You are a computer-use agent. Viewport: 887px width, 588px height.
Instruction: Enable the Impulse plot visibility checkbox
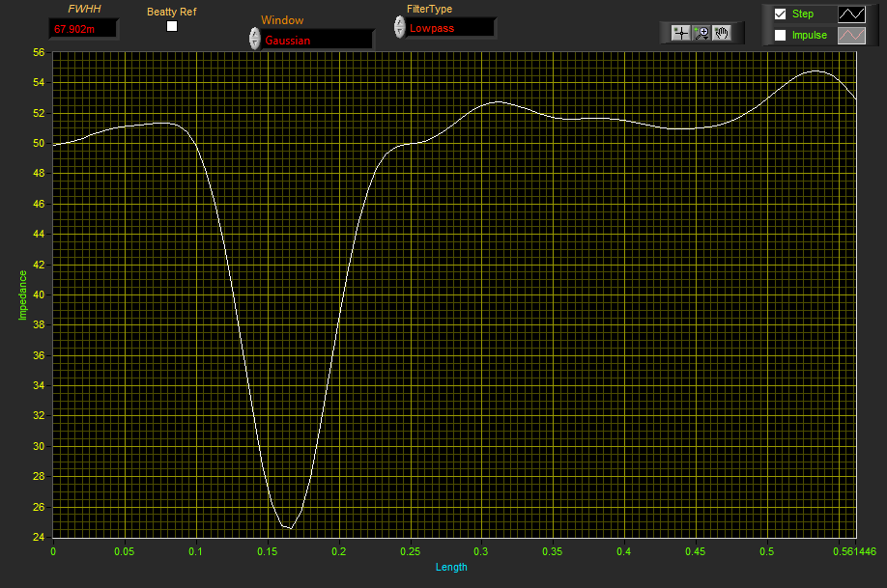[x=780, y=35]
